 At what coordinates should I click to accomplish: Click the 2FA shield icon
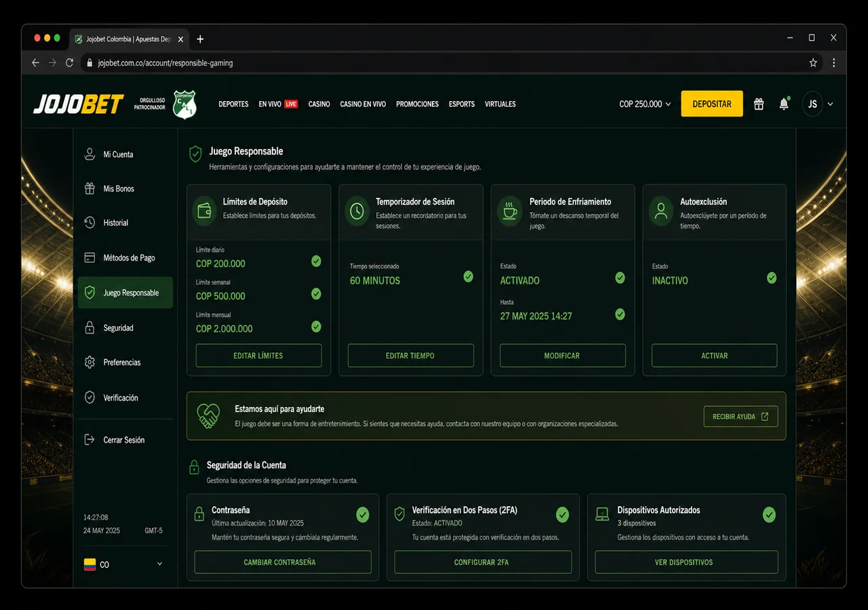click(x=399, y=513)
